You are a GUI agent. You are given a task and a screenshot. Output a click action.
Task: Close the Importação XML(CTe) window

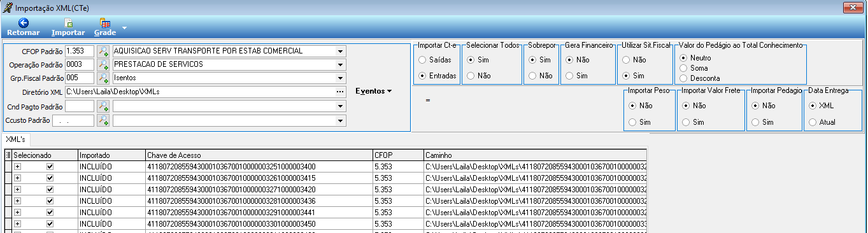[852, 7]
